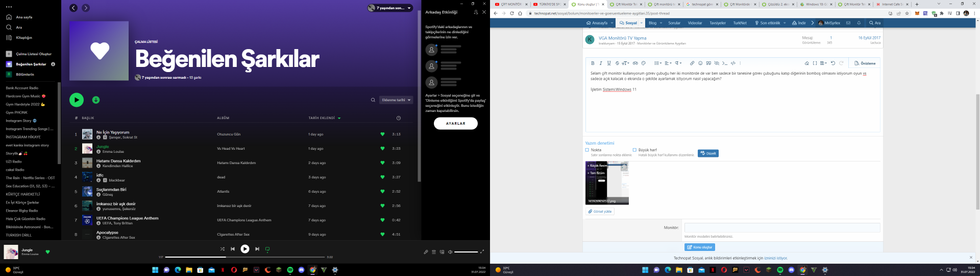Click the AYARLAR button in Spotify
The height and width of the screenshot is (276, 980).
[456, 123]
